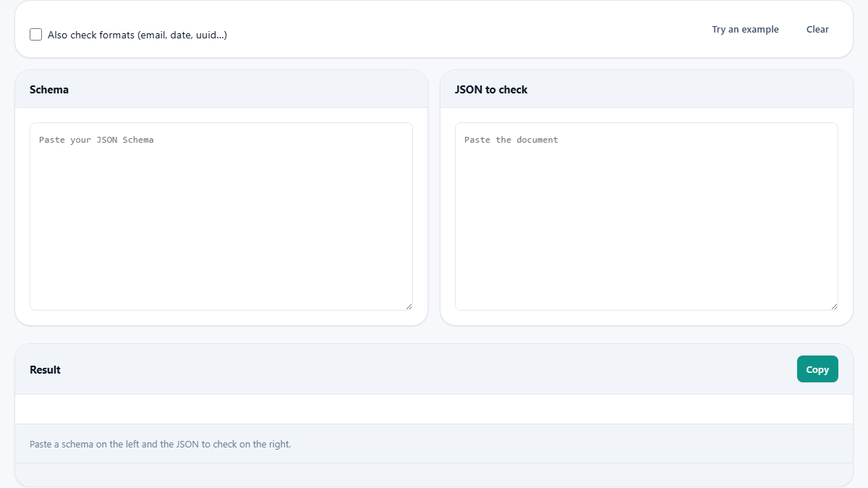Focus the Paste your JSON Schema textarea
The width and height of the screenshot is (868, 488).
tap(221, 216)
